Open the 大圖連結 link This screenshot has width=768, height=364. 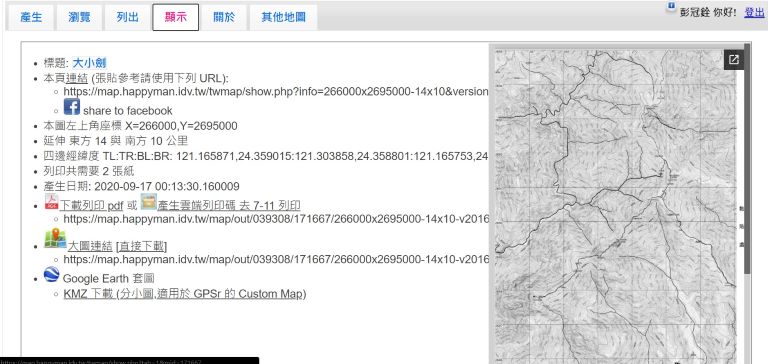point(90,246)
